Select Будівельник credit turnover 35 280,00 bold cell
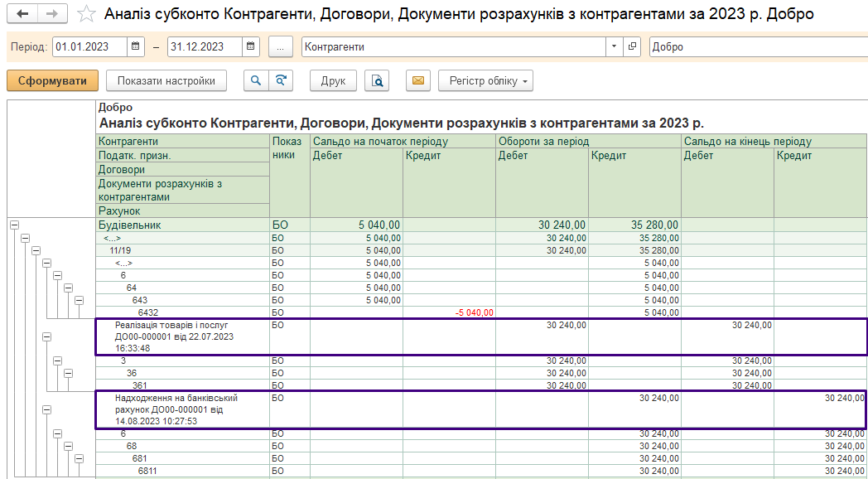868x479 pixels. click(x=634, y=225)
